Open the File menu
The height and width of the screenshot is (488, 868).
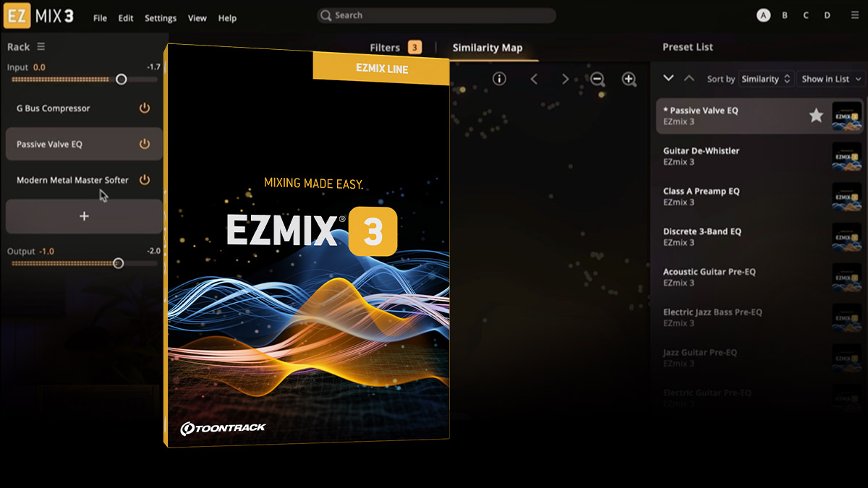point(100,18)
